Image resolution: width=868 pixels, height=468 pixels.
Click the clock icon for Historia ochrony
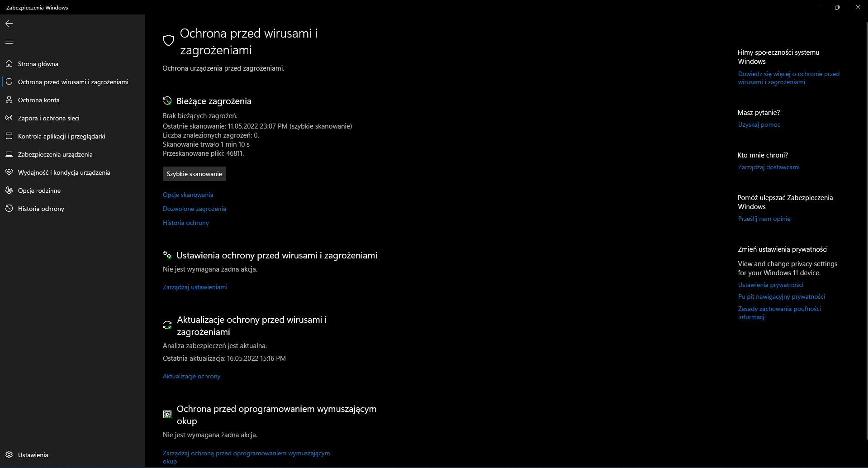9,209
